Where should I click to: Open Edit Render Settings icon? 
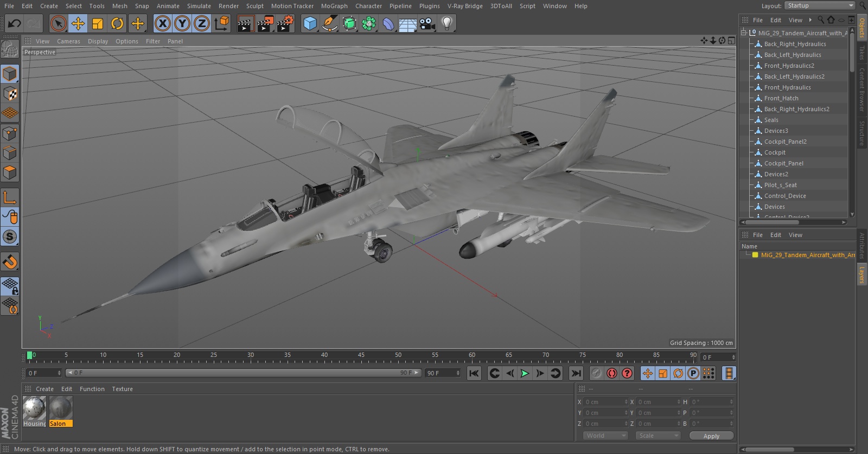[285, 23]
